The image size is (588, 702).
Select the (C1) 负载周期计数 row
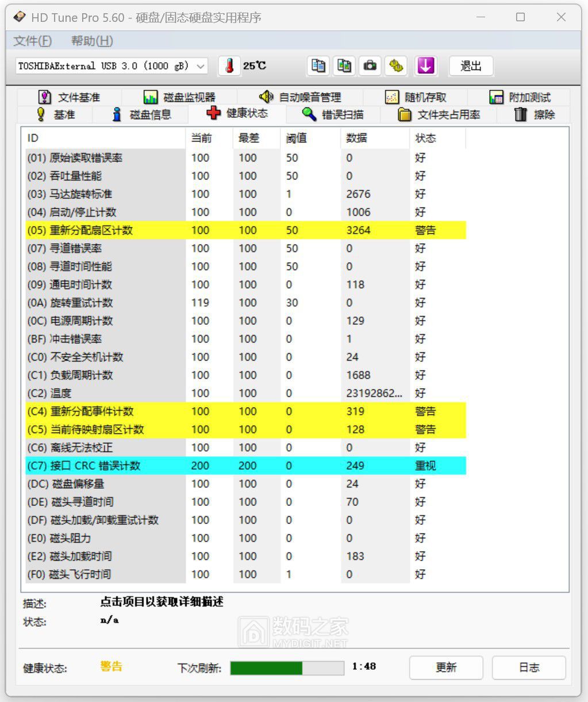coord(245,375)
